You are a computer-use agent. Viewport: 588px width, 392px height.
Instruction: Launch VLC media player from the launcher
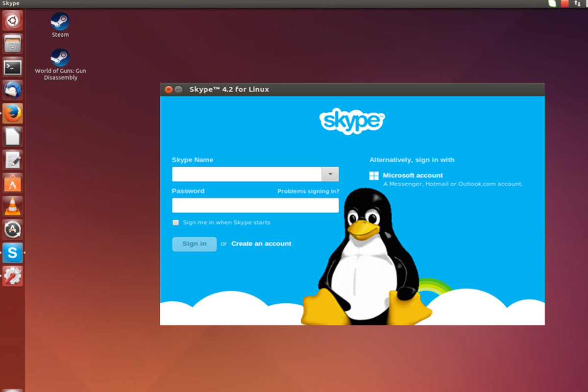[12, 206]
